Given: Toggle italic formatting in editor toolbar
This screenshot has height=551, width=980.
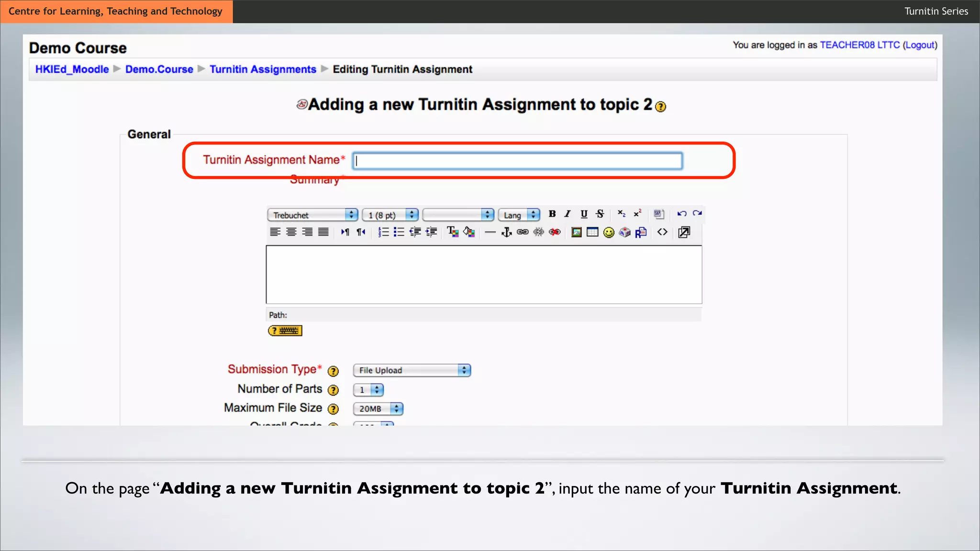Looking at the screenshot, I should click(x=568, y=214).
